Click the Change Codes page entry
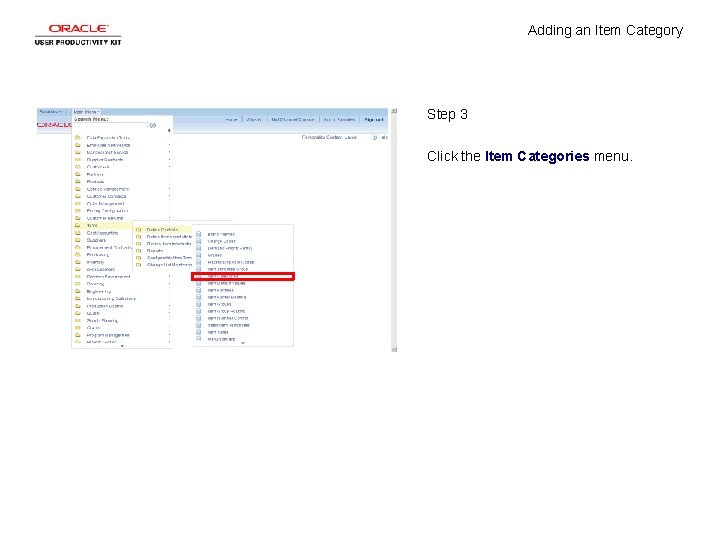The width and height of the screenshot is (720, 540). 221,241
